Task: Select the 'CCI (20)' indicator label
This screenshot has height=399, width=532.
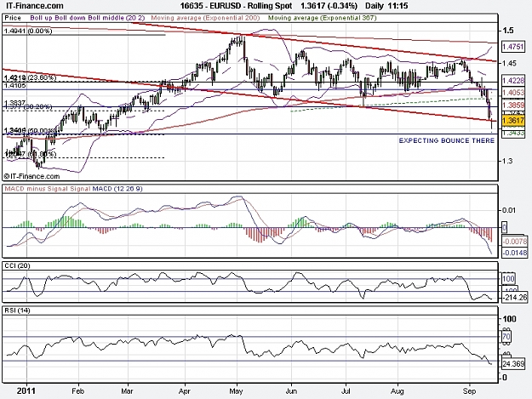Action: [x=17, y=266]
